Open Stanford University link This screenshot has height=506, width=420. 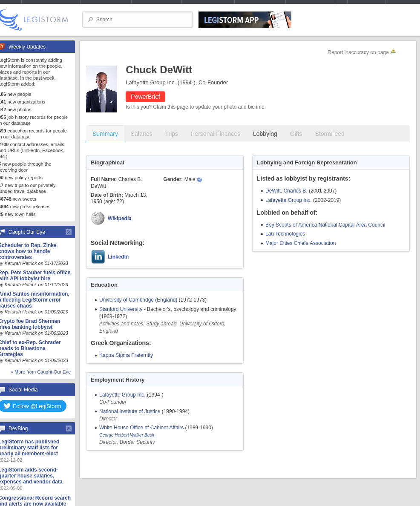[121, 309]
